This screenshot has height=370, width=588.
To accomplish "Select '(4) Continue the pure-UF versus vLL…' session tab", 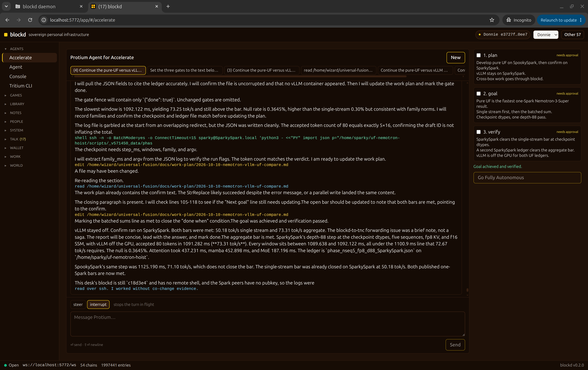I will [x=108, y=70].
